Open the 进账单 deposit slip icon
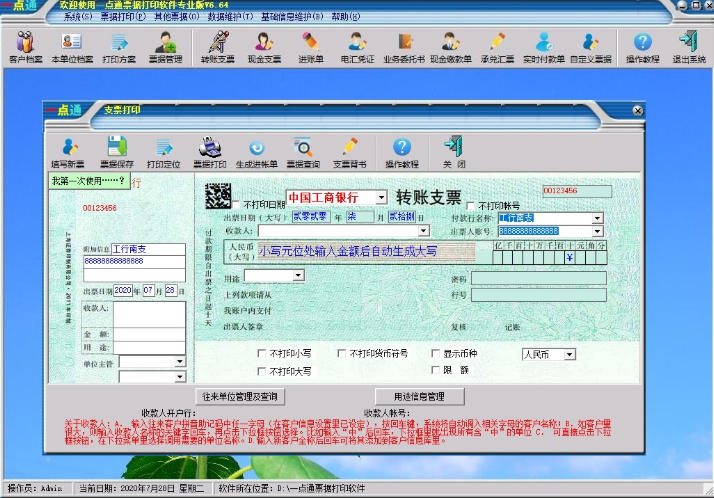This screenshot has width=714, height=498. tap(311, 47)
